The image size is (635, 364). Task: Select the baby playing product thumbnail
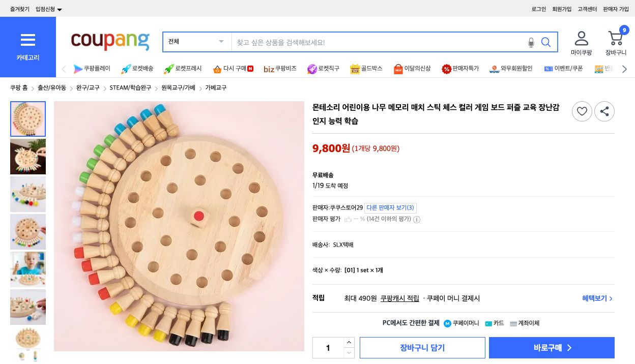pos(28,269)
